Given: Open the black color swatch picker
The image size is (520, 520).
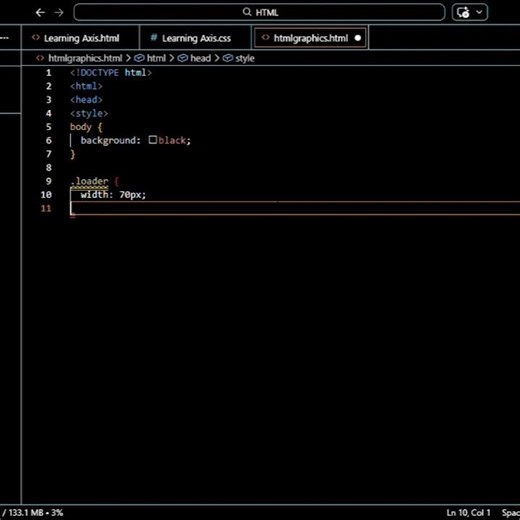Looking at the screenshot, I should pyautogui.click(x=153, y=140).
